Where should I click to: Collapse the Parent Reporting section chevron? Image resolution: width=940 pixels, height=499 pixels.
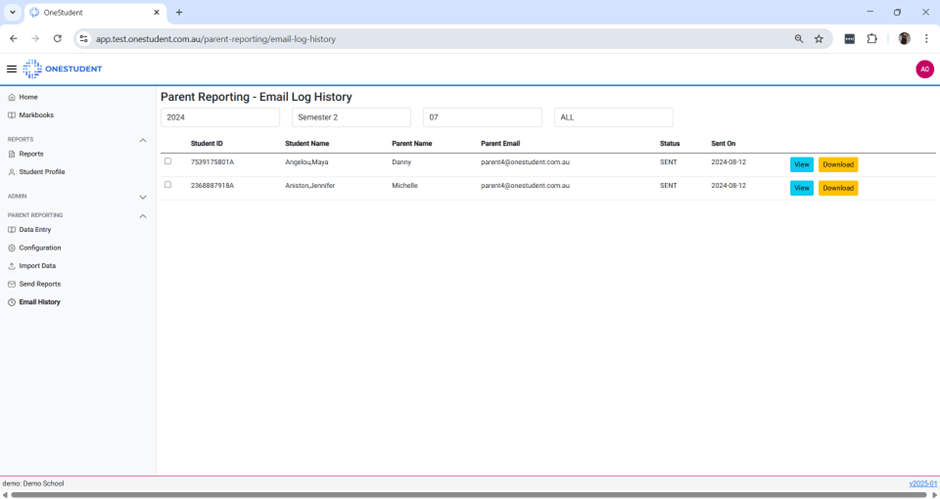[x=143, y=216]
